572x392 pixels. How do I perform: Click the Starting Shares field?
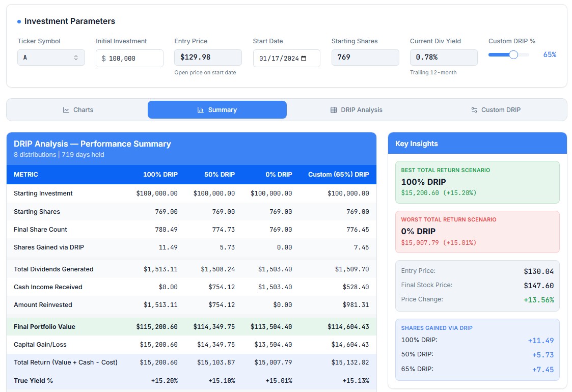click(365, 58)
